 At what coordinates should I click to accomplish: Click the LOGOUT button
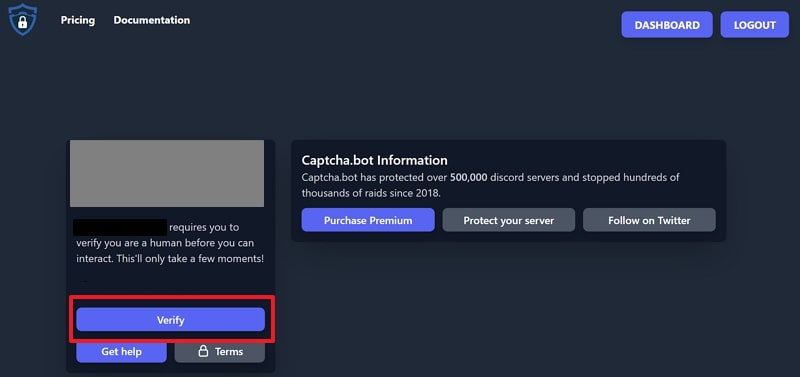pos(755,25)
